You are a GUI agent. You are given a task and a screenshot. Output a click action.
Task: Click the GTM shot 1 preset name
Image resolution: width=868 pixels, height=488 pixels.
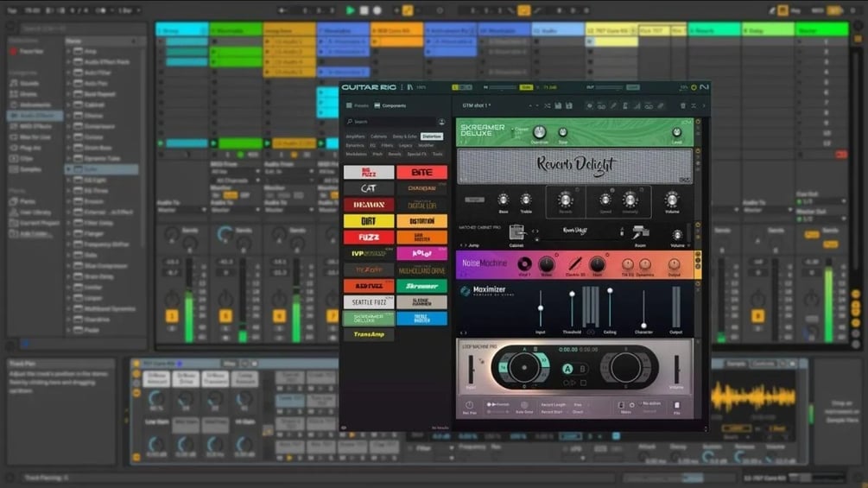pos(477,105)
